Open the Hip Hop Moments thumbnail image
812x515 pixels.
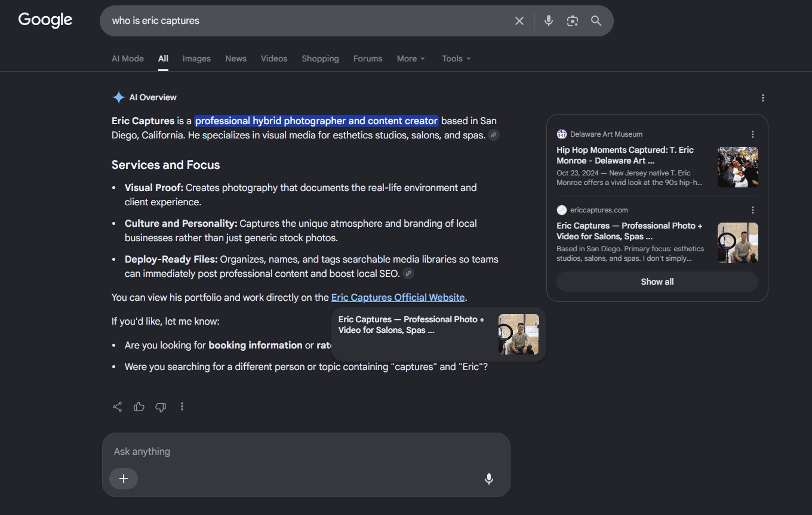tap(738, 167)
